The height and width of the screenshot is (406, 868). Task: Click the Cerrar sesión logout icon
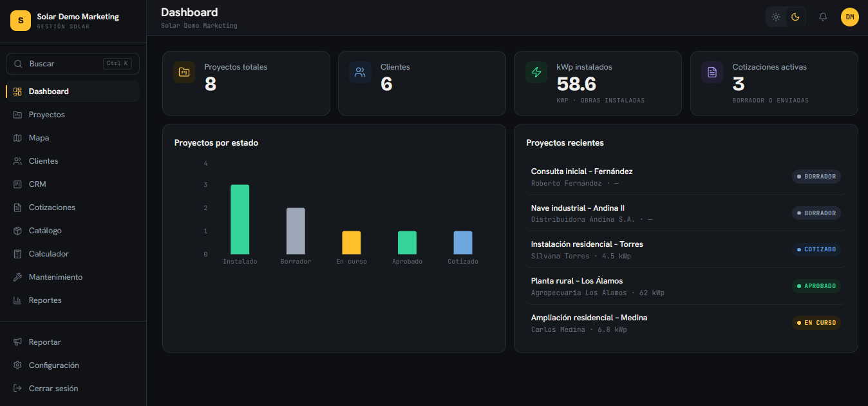17,389
